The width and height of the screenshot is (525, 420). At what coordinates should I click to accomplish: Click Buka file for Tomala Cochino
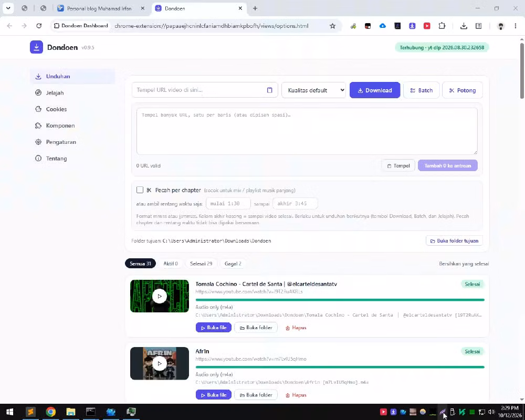pyautogui.click(x=214, y=328)
